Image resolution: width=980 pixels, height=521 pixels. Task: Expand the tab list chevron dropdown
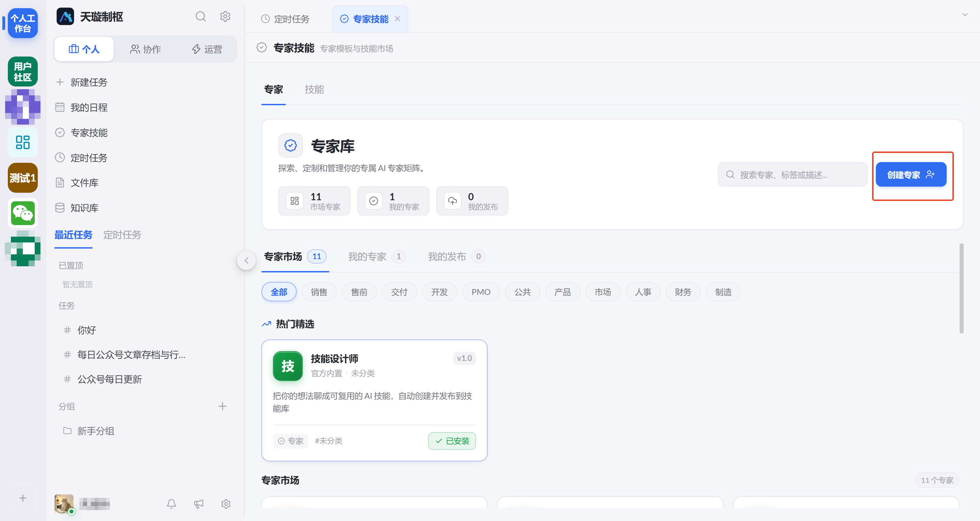(965, 15)
